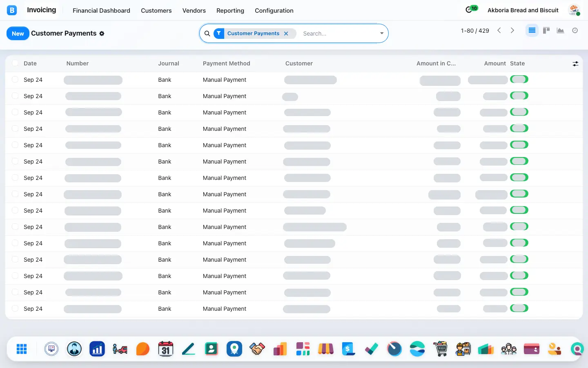588x368 pixels.
Task: Click the New button
Action: pyautogui.click(x=18, y=34)
